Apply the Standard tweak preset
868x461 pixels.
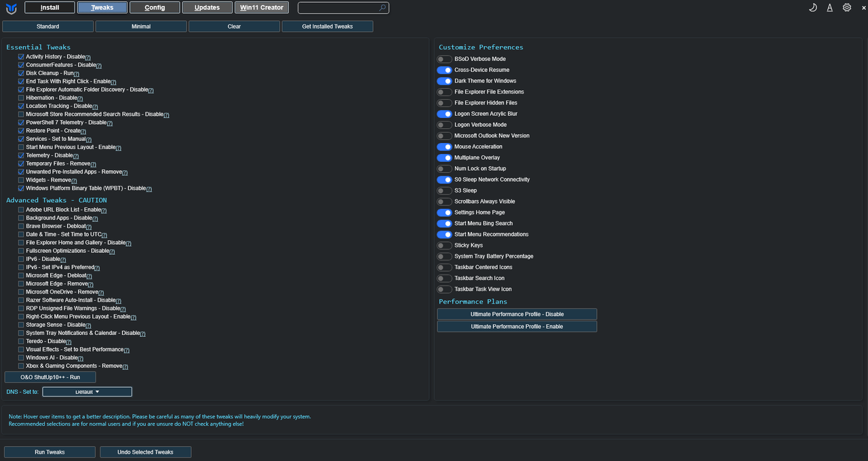(48, 26)
